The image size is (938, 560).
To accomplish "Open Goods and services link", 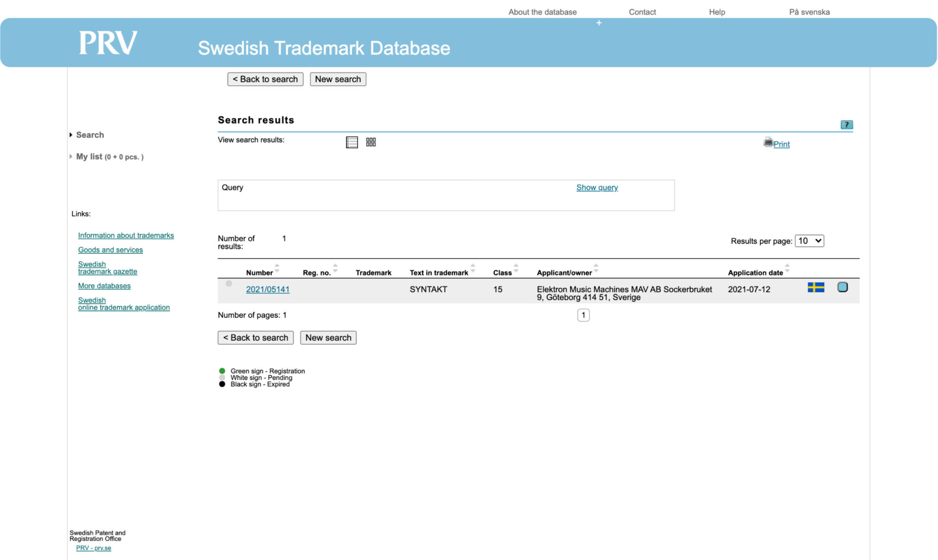I will (110, 249).
